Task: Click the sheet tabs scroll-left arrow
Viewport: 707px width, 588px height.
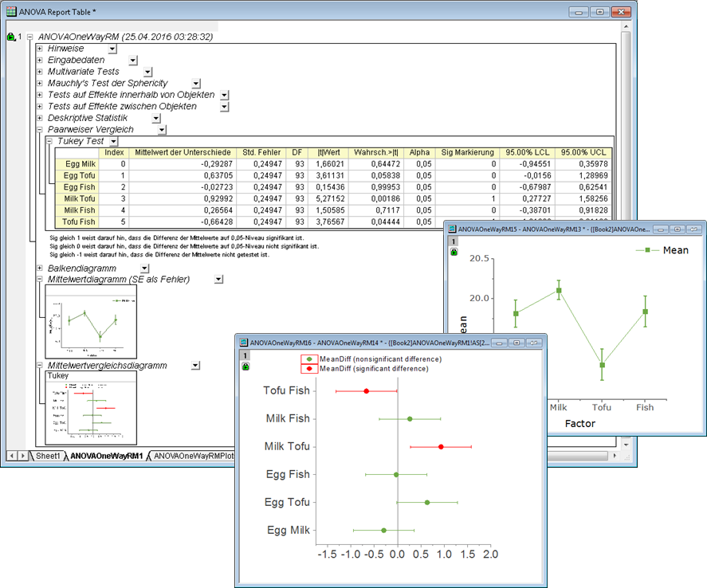Action: click(x=12, y=456)
